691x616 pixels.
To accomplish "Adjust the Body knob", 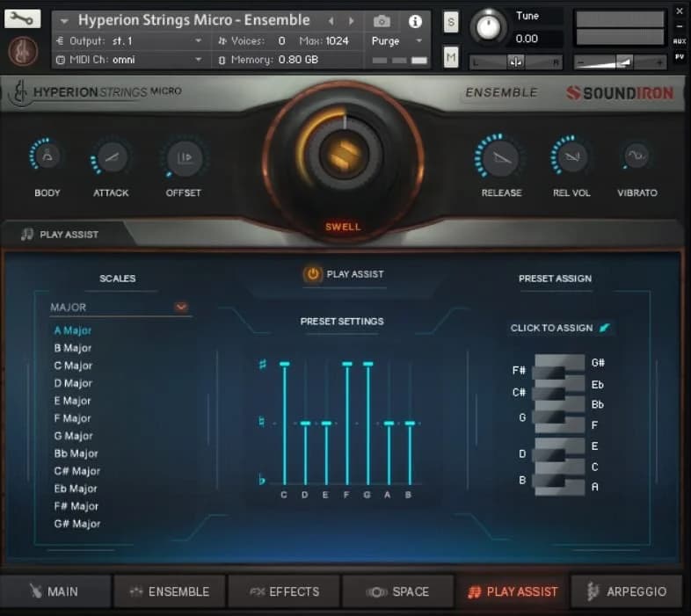I will pos(47,157).
